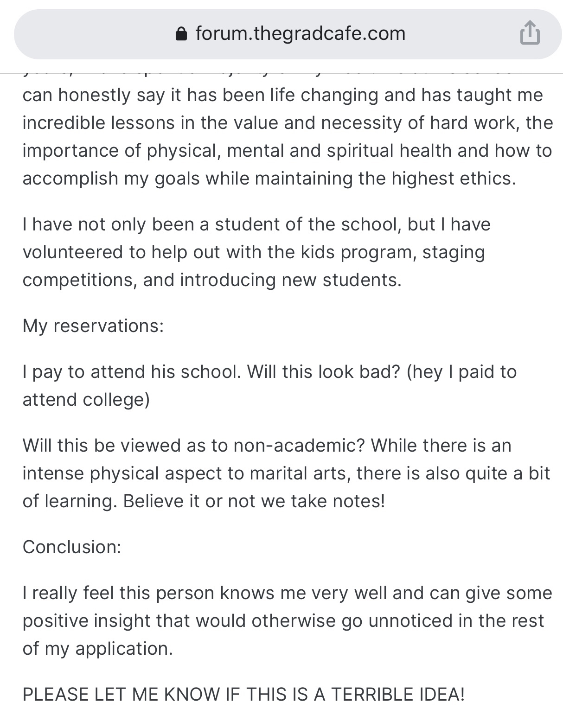
Task: Tap the "My reservations:" heading
Action: coord(93,326)
